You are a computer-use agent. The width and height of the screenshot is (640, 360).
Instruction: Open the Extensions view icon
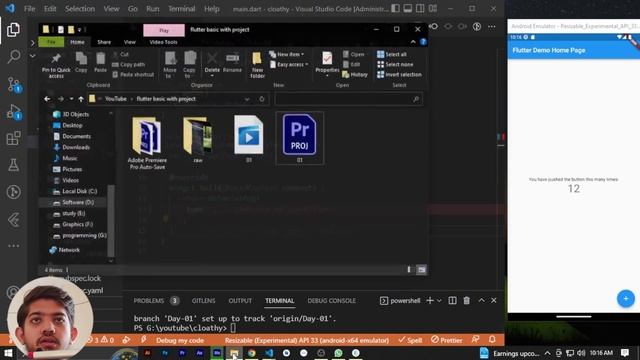coord(13,138)
